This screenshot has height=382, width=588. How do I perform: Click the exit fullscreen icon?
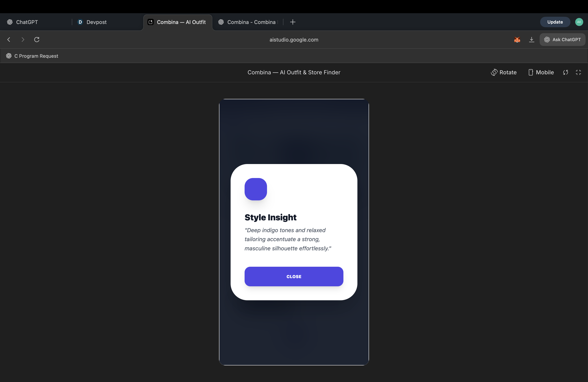point(578,72)
